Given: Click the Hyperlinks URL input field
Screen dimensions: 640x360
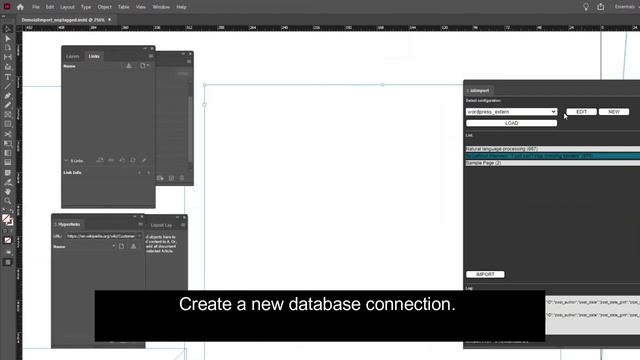Looking at the screenshot, I should pos(100,236).
